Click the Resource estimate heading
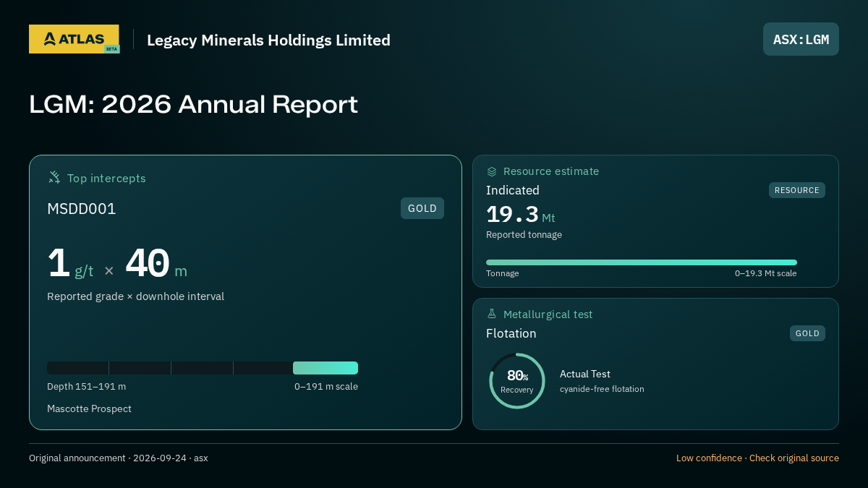This screenshot has width=868, height=488. coord(551,171)
